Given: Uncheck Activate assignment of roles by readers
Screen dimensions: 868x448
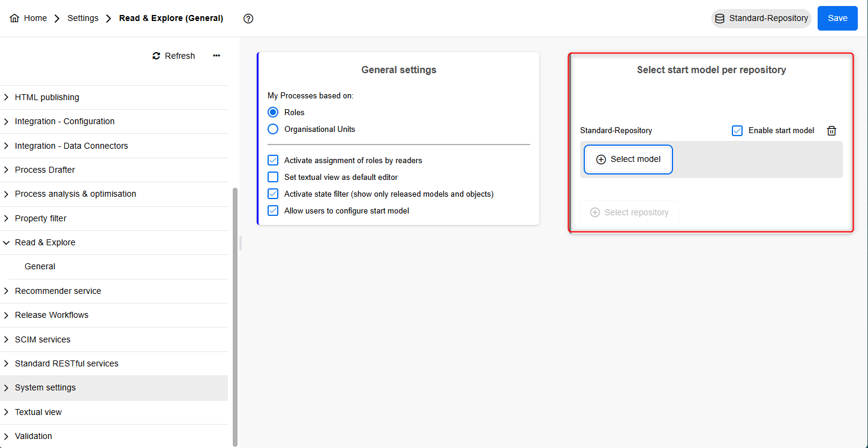Looking at the screenshot, I should click(x=273, y=160).
